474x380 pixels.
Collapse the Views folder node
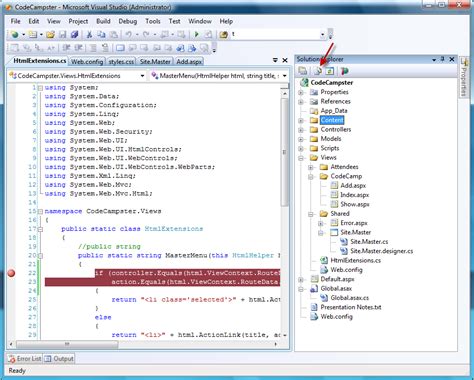coord(301,158)
